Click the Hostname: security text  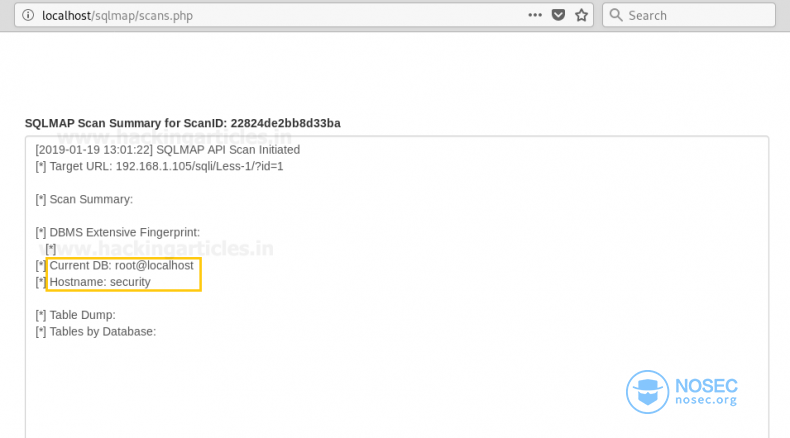pyautogui.click(x=100, y=282)
